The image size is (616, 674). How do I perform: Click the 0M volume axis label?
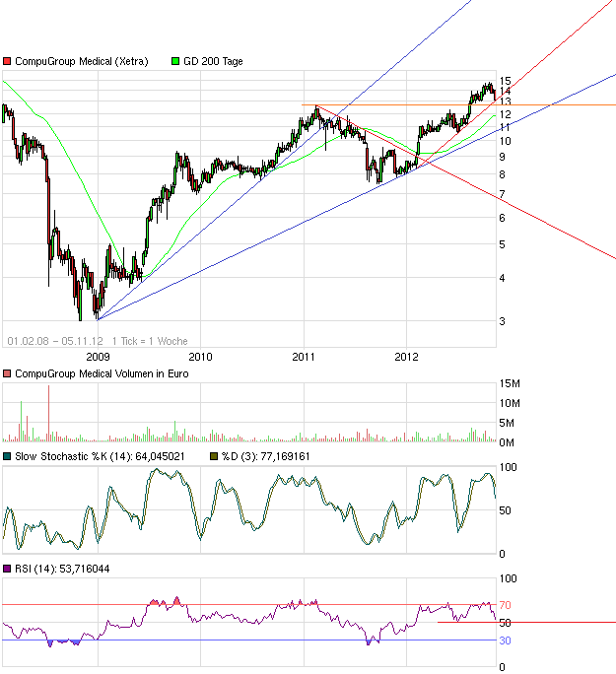point(507,442)
